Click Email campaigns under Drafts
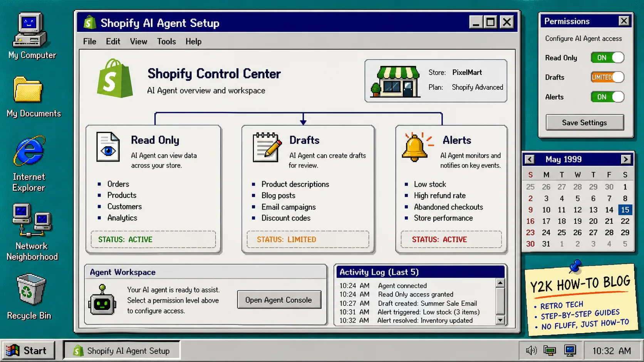This screenshot has height=362, width=644. [288, 207]
